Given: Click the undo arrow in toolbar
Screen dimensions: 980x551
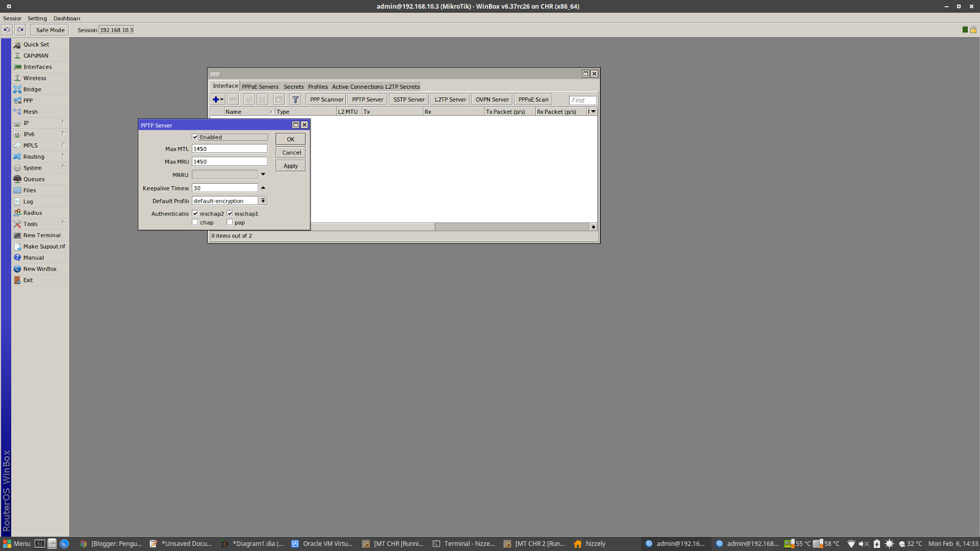Looking at the screenshot, I should tap(7, 30).
